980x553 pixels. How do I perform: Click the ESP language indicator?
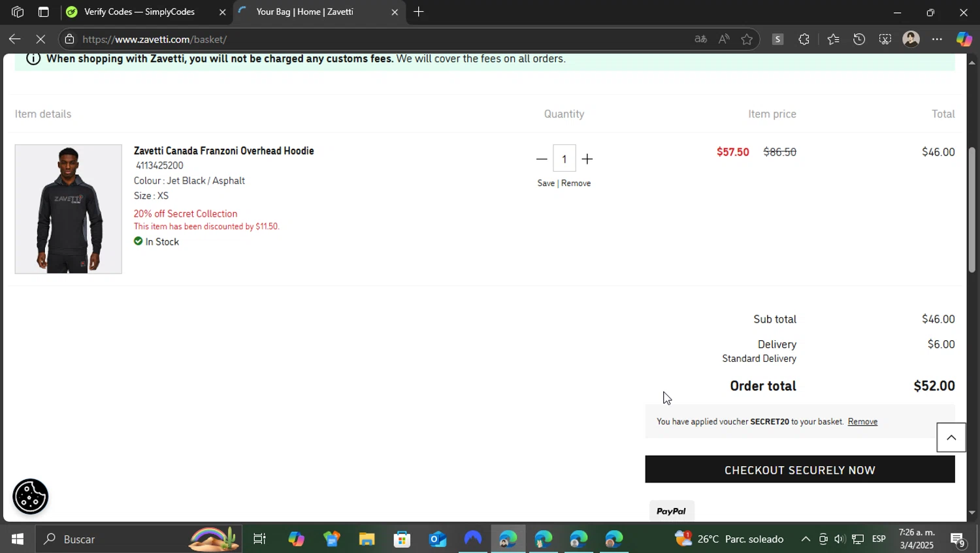click(x=879, y=539)
